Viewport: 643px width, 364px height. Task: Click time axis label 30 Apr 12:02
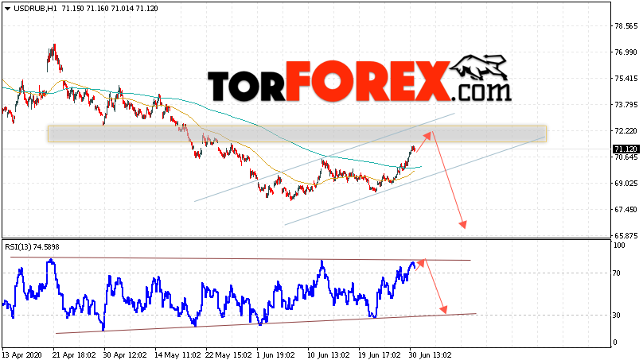click(x=125, y=354)
